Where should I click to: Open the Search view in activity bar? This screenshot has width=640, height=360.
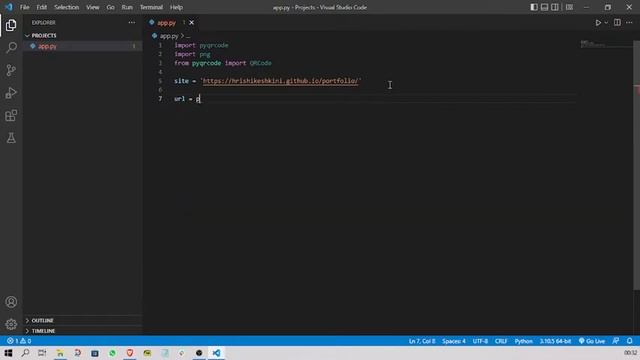click(11, 48)
